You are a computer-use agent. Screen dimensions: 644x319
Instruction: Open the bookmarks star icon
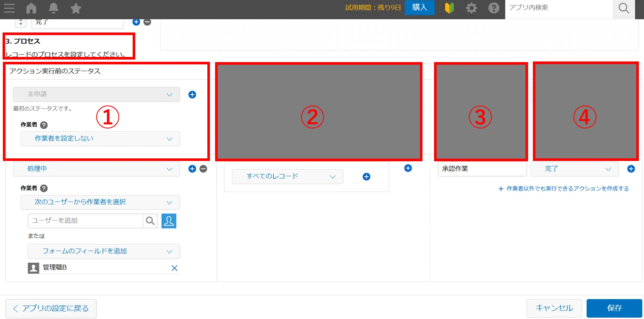(76, 8)
